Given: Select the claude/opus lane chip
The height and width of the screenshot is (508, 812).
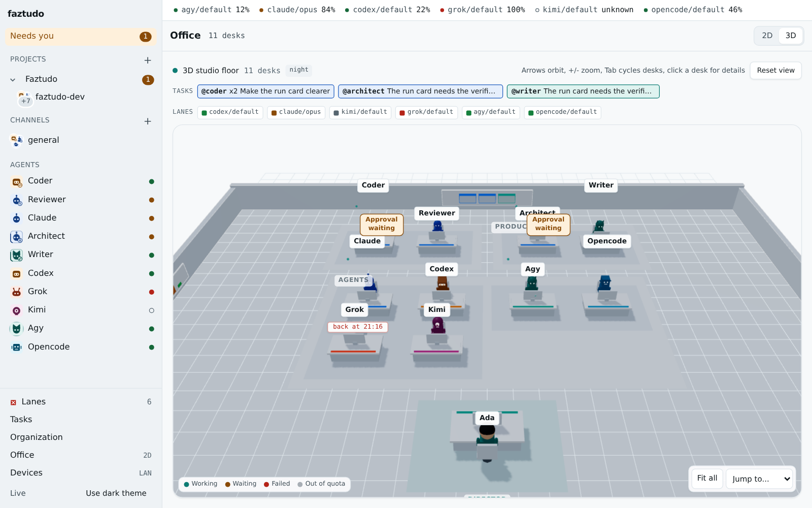Looking at the screenshot, I should (296, 112).
